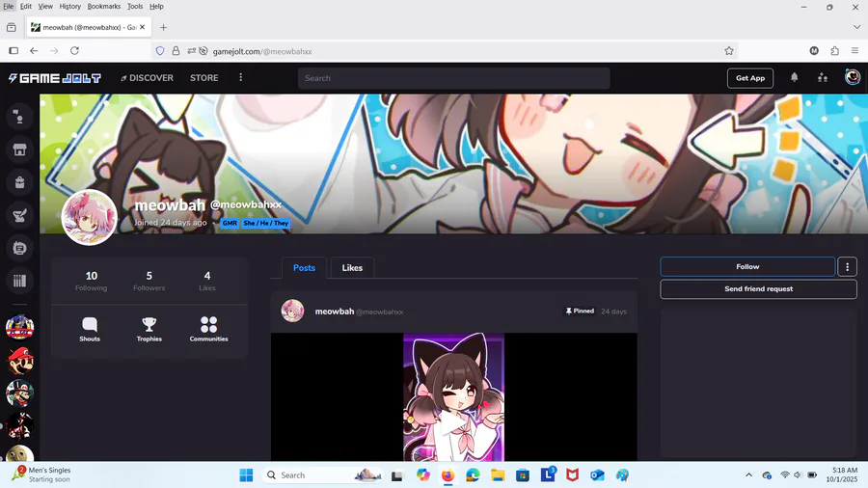The width and height of the screenshot is (868, 488).
Task: Open the Edit menu
Action: click(x=26, y=6)
